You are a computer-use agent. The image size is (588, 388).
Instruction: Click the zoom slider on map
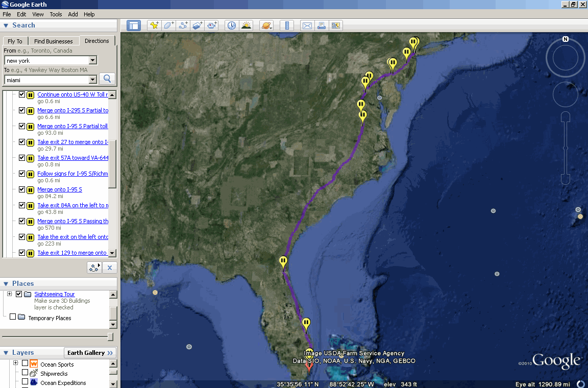(565, 148)
